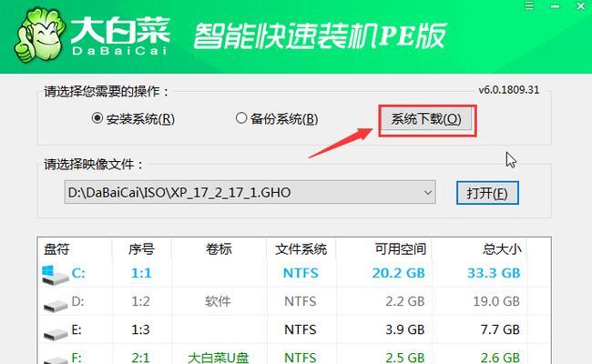Click the 打开(F) button
This screenshot has height=364, width=592.
(x=487, y=193)
